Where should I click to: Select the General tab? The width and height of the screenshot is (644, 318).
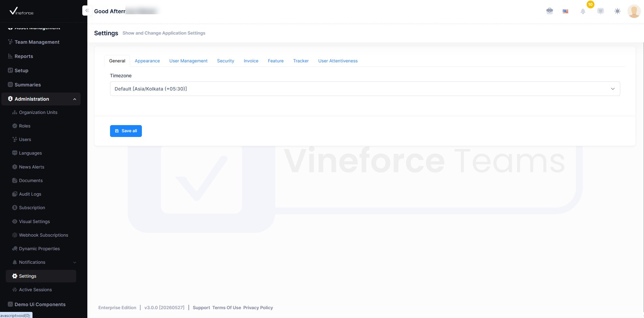coord(117,61)
